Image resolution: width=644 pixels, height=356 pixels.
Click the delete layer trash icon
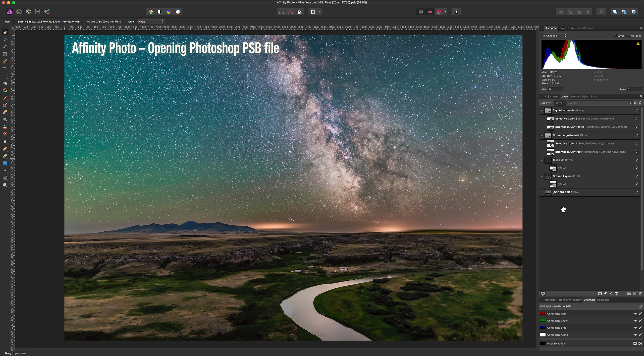640,294
